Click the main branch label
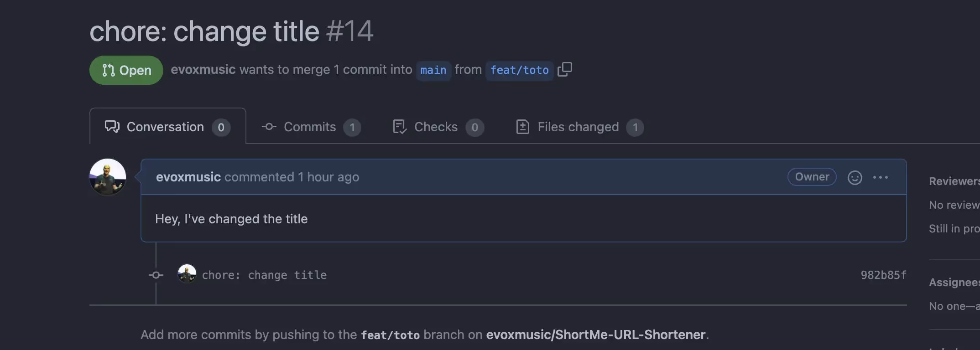980x350 pixels. [x=433, y=70]
